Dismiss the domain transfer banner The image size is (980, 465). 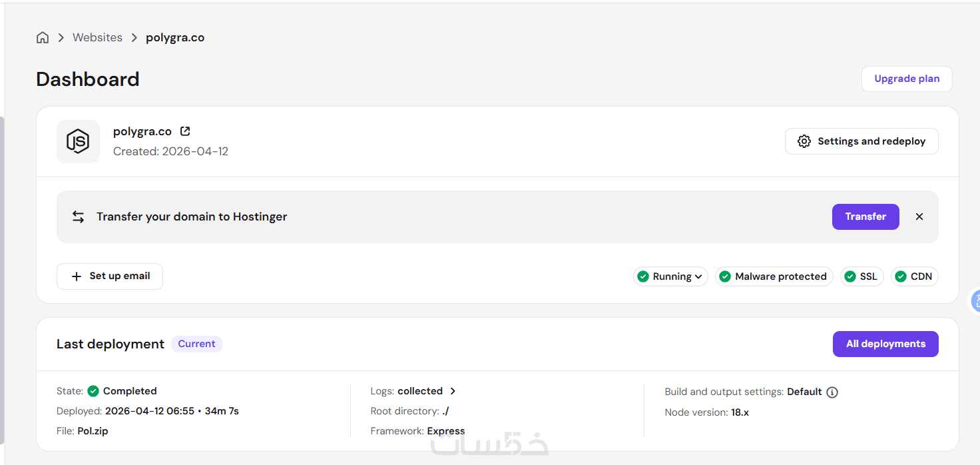[x=919, y=217]
